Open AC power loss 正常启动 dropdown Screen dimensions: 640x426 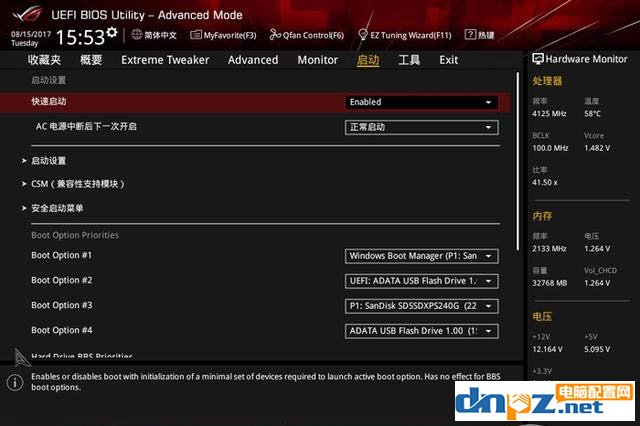tap(422, 127)
